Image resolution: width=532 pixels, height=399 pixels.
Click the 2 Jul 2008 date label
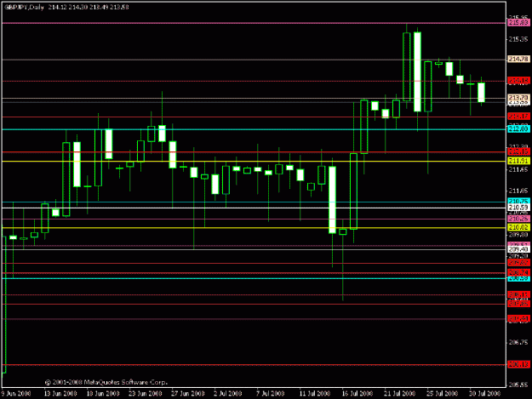pos(227,394)
